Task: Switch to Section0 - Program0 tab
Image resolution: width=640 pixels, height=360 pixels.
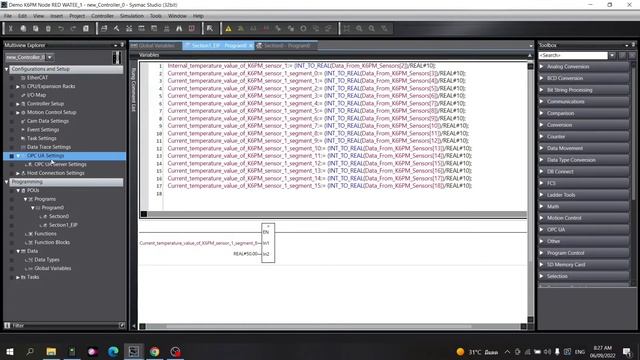Action: [286, 46]
